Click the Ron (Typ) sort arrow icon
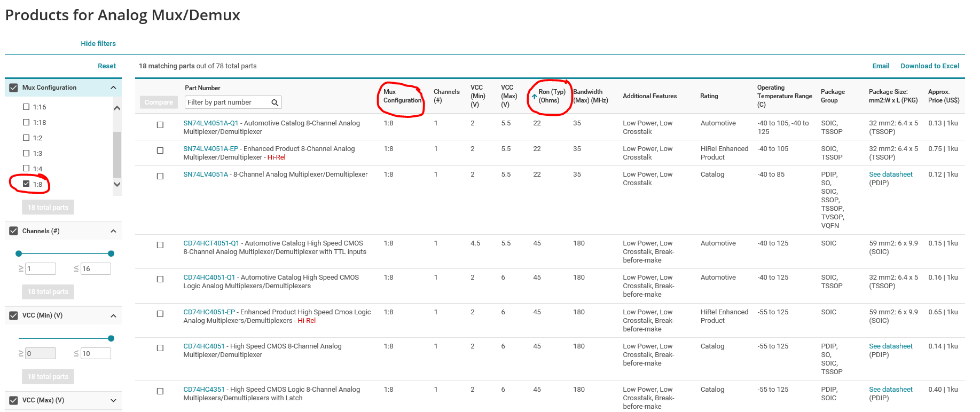This screenshot has height=412, width=980. pos(534,97)
